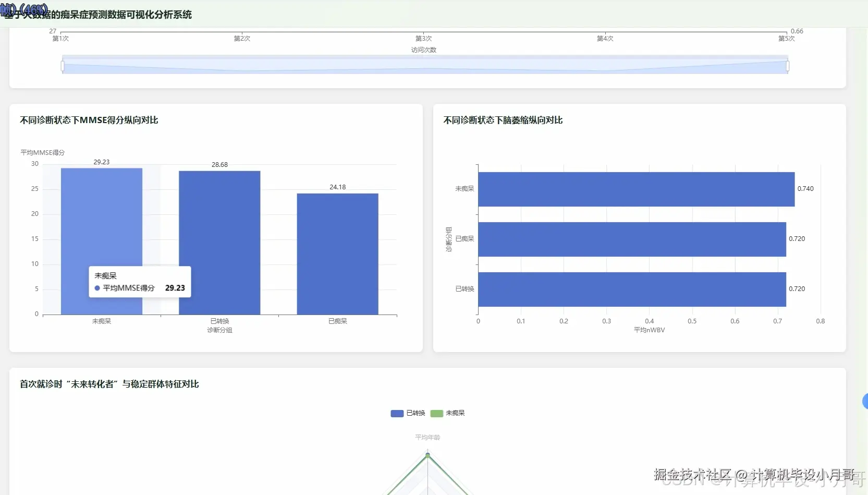
Task: Click the 平均MMSE得分 y-axis title
Action: pos(43,152)
